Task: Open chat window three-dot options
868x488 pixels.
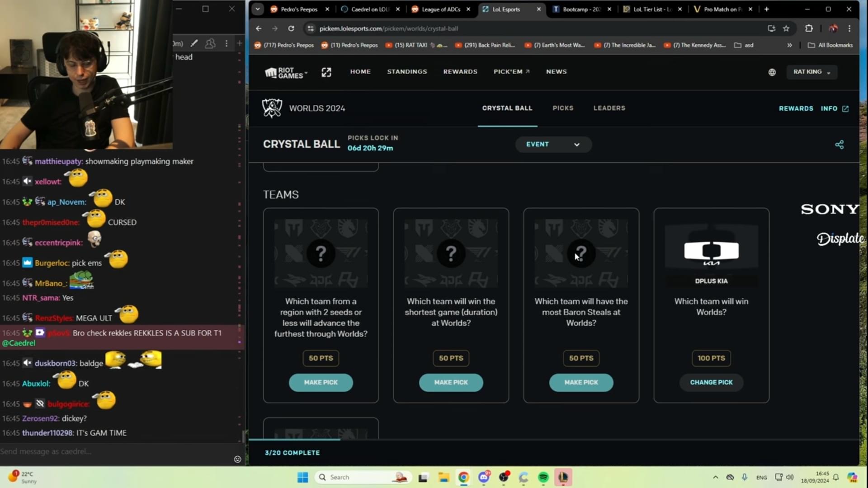Action: click(x=226, y=43)
